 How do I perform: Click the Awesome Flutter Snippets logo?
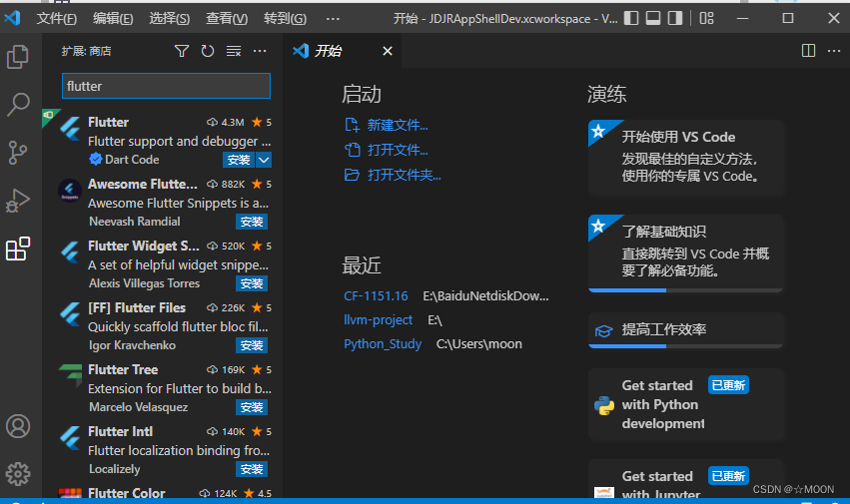(x=70, y=191)
